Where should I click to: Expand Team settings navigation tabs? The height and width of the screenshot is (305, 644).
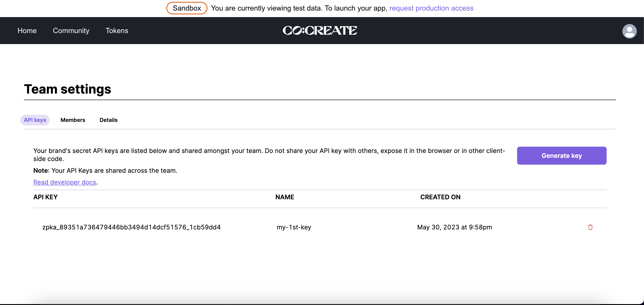click(x=73, y=119)
